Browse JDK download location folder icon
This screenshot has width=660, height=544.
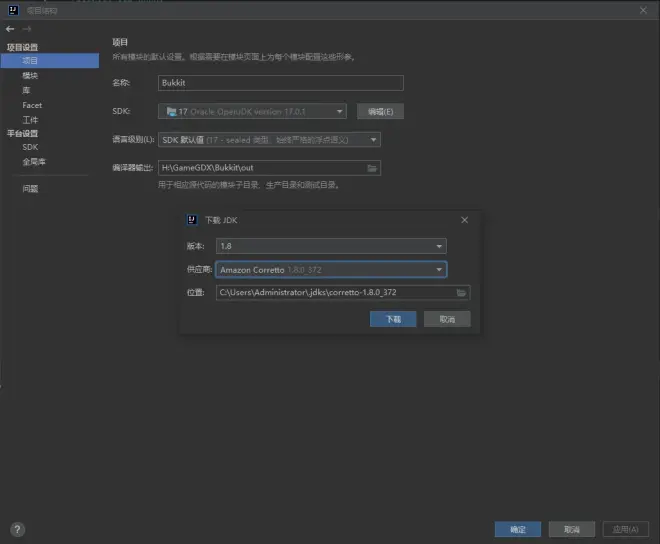pos(461,293)
